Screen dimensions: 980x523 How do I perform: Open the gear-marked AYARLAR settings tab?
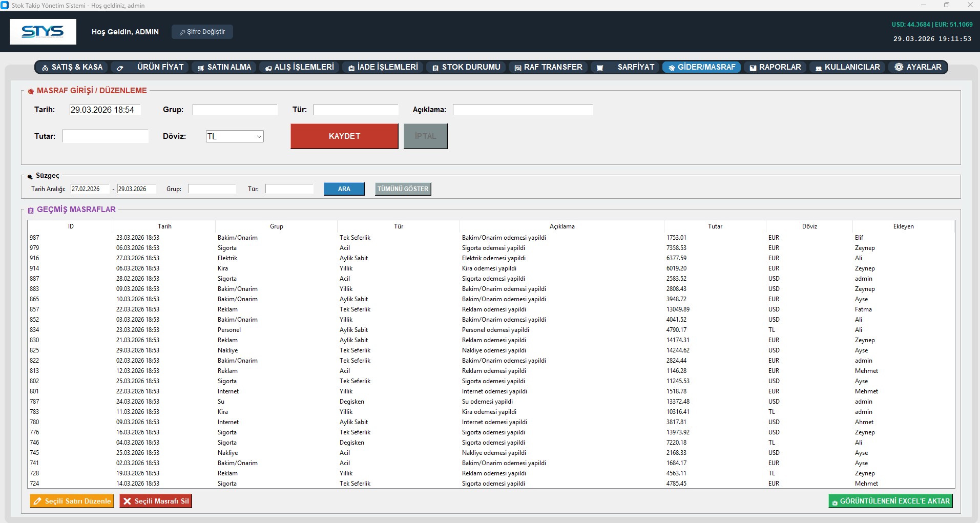[918, 67]
